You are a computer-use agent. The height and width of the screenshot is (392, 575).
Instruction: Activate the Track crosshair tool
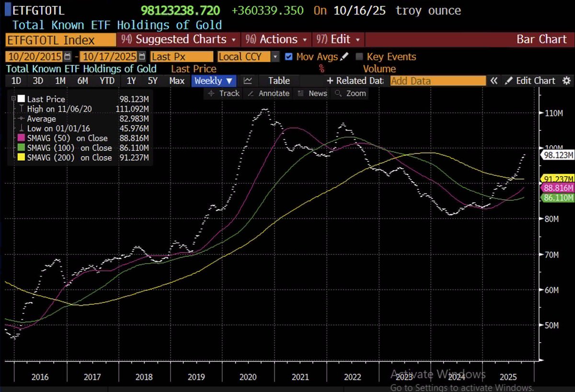point(223,93)
